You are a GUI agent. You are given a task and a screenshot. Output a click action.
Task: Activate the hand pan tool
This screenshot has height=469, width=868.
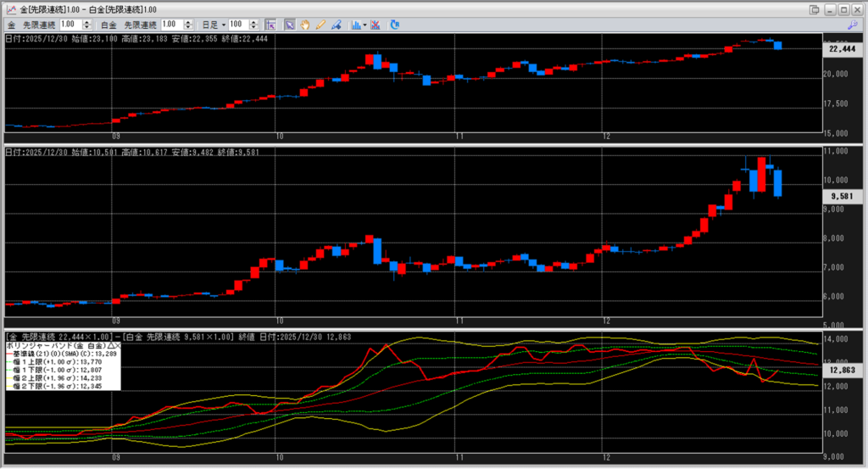click(x=305, y=25)
